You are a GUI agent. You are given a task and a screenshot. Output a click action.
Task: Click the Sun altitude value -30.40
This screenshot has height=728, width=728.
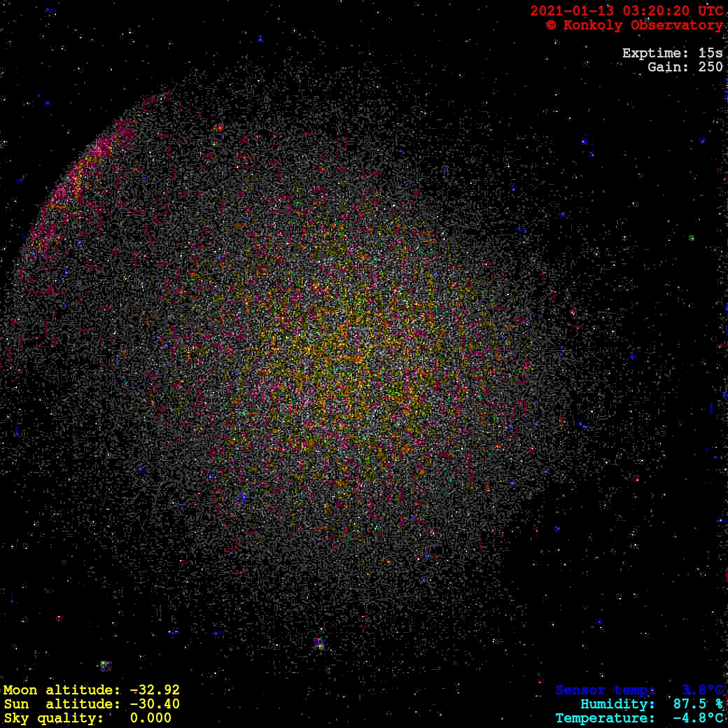pos(155,704)
